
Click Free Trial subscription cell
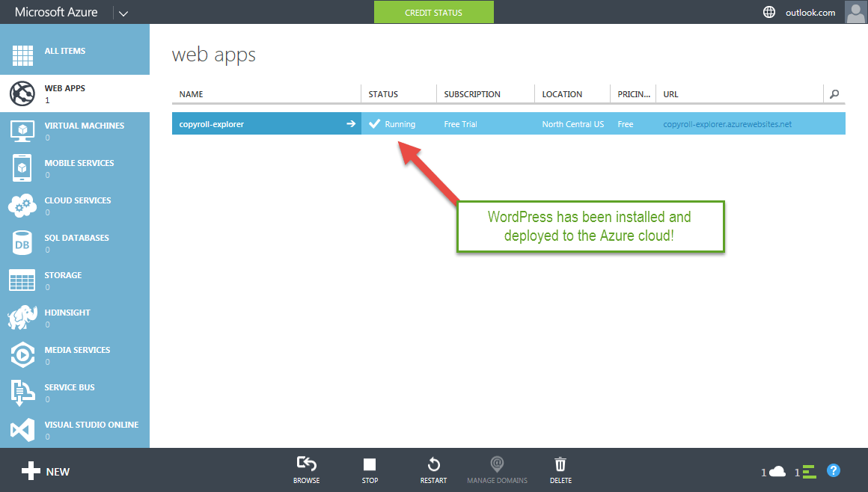461,124
